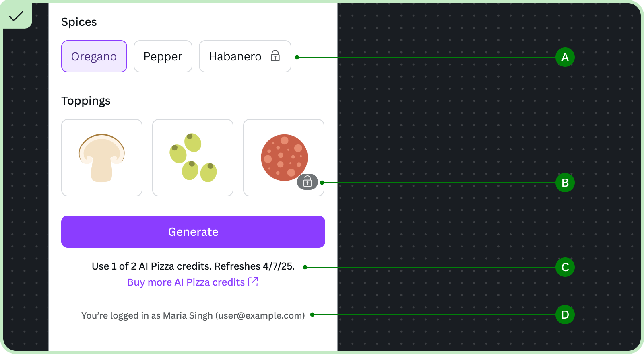Click the checkmark icon in the corner

(x=16, y=16)
